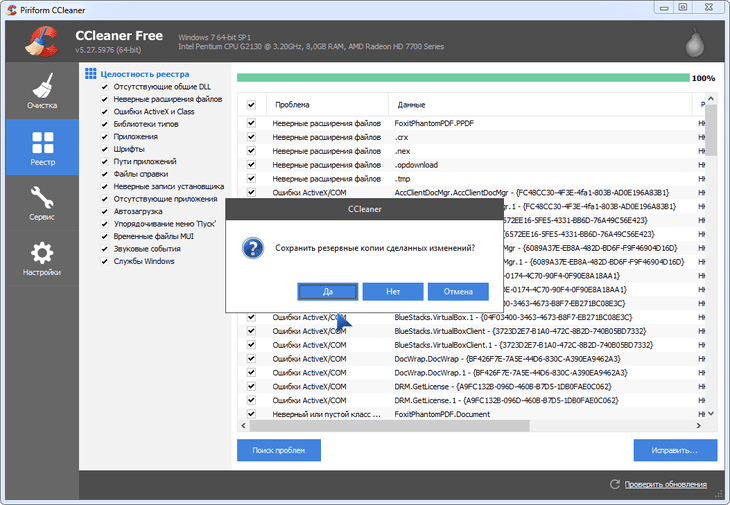Toggle Приложения checkbox
Image resolution: width=730 pixels, height=505 pixels.
pos(105,136)
